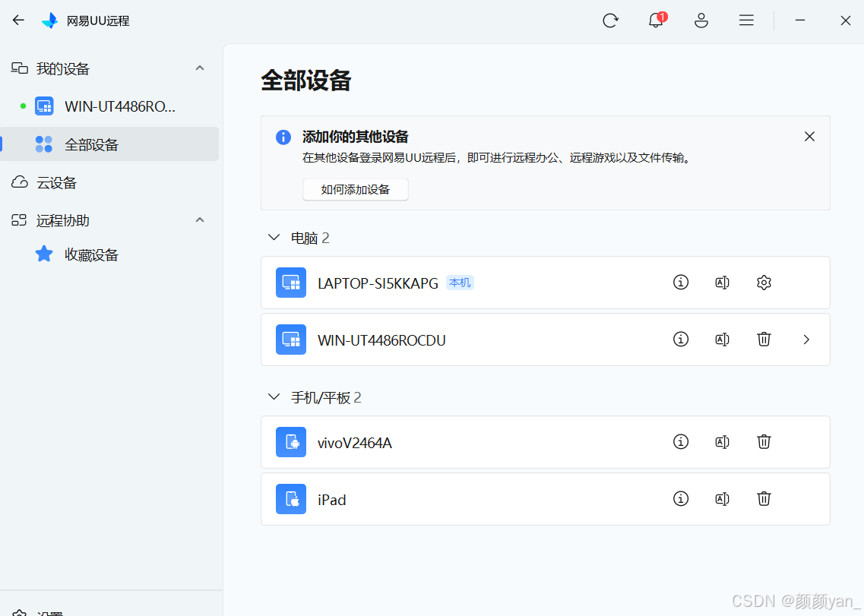Click 我的设备 sidebar heading
Screen dimensions: 864x616
pos(63,69)
